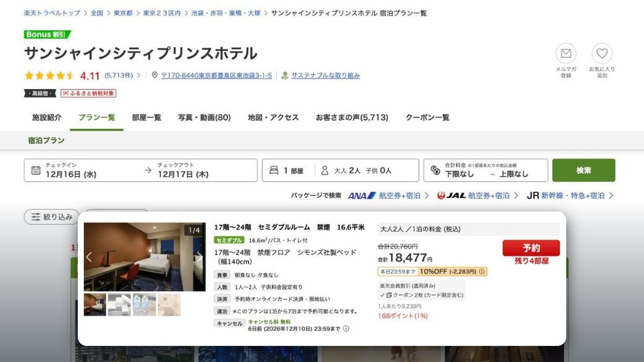Go to the 地図・アクセス tab

point(273,117)
